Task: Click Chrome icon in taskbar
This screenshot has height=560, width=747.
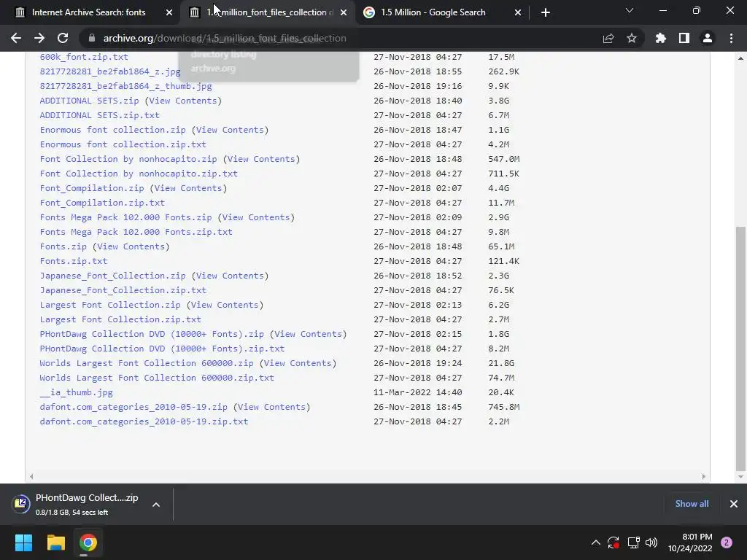Action: 88,542
